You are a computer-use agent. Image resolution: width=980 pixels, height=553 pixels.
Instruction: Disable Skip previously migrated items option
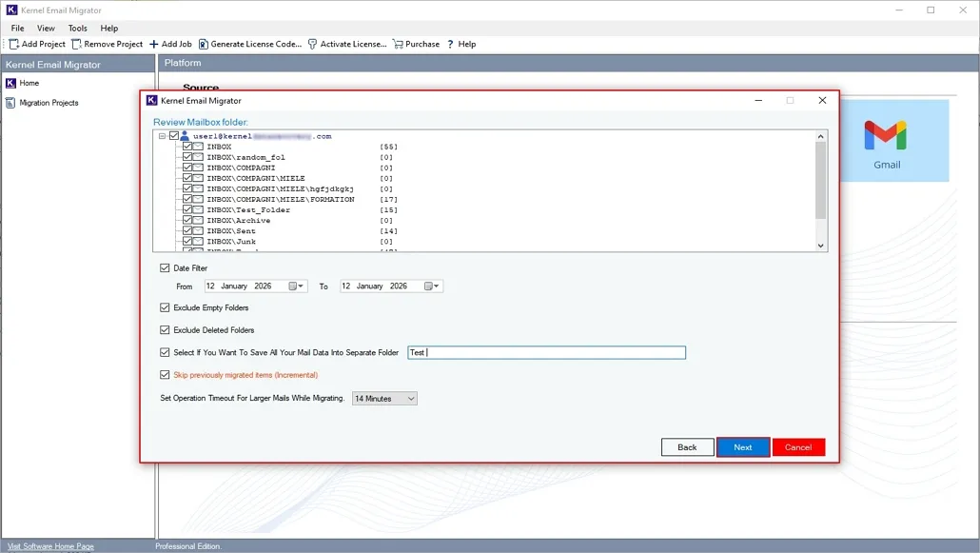(166, 375)
